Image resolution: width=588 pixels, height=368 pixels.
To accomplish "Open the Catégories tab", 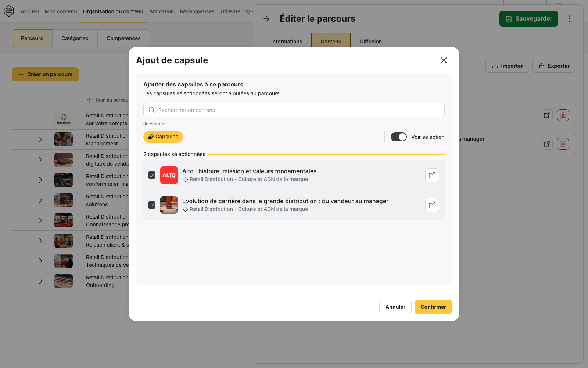I will coord(75,38).
